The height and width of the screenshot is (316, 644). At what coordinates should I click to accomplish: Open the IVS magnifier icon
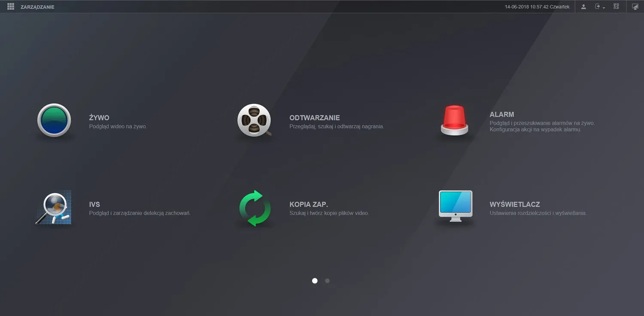pyautogui.click(x=54, y=208)
